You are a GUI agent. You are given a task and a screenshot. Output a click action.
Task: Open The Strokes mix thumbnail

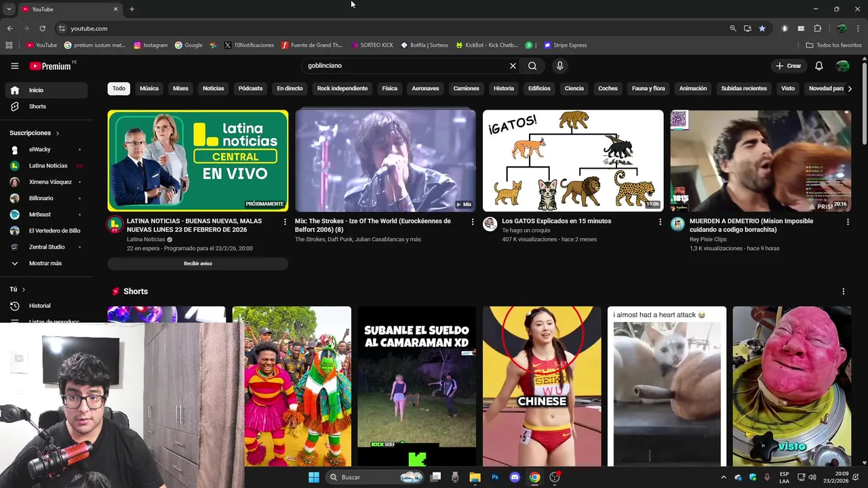385,161
